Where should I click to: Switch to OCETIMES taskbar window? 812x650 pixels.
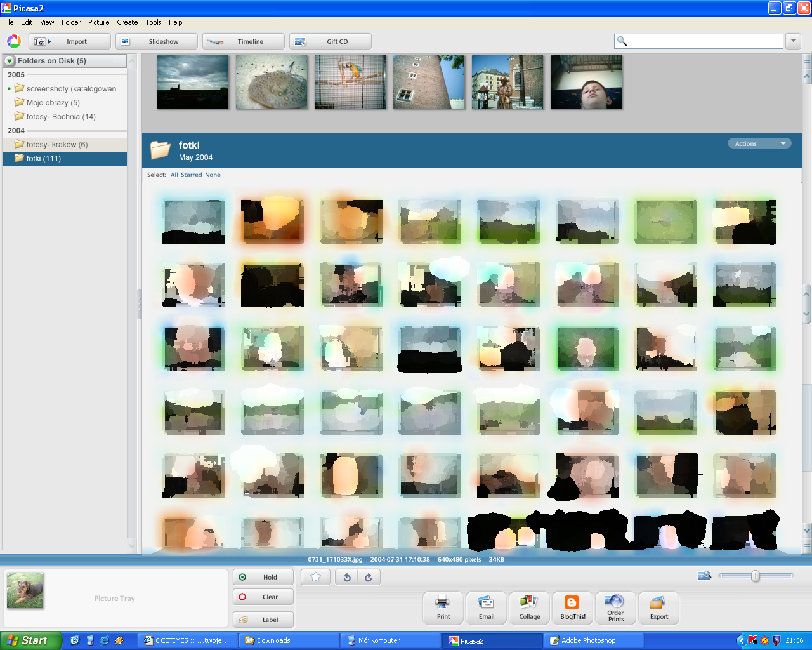pyautogui.click(x=188, y=640)
